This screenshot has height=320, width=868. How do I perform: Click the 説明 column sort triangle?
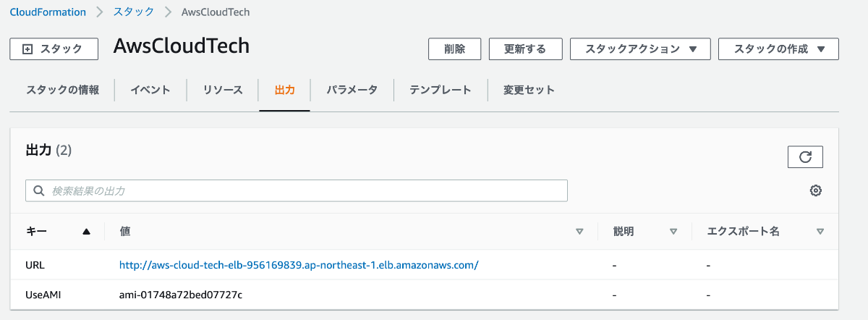(x=673, y=232)
